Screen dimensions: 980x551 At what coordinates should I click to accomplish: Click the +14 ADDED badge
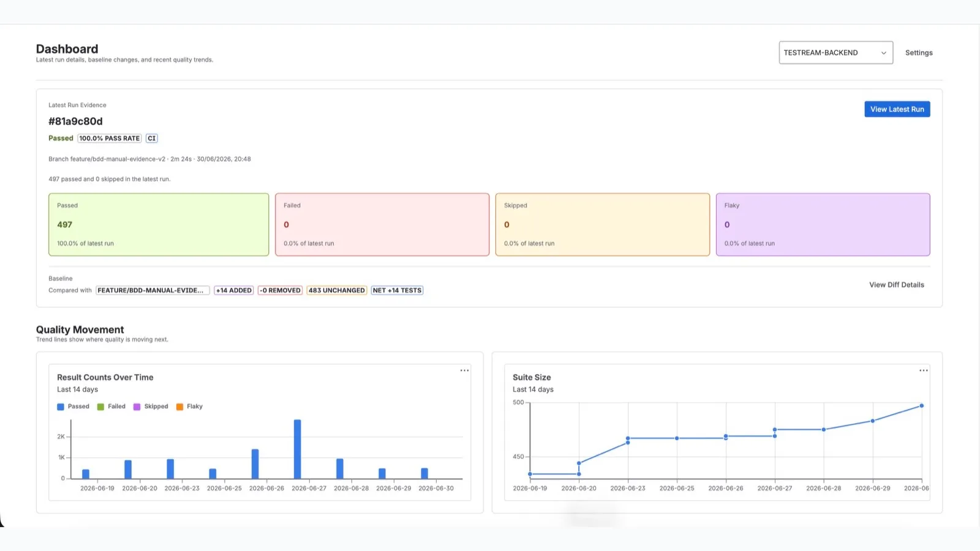234,290
